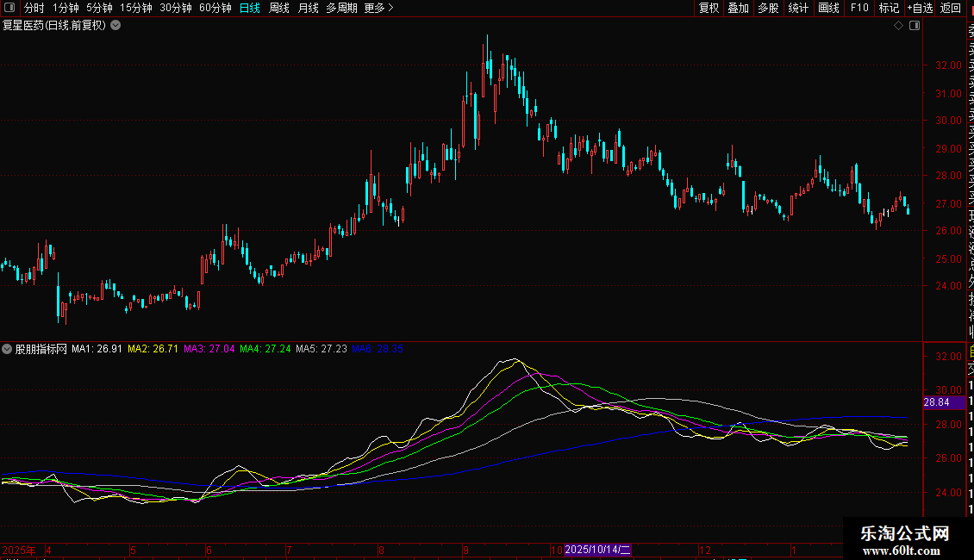Select the 1分钟 period tab

click(x=66, y=8)
